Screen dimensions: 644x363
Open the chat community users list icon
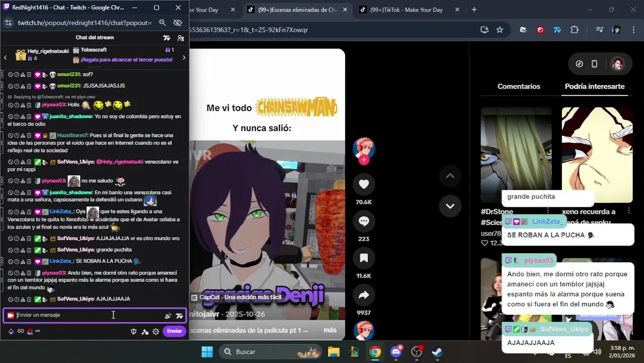pyautogui.click(x=180, y=38)
